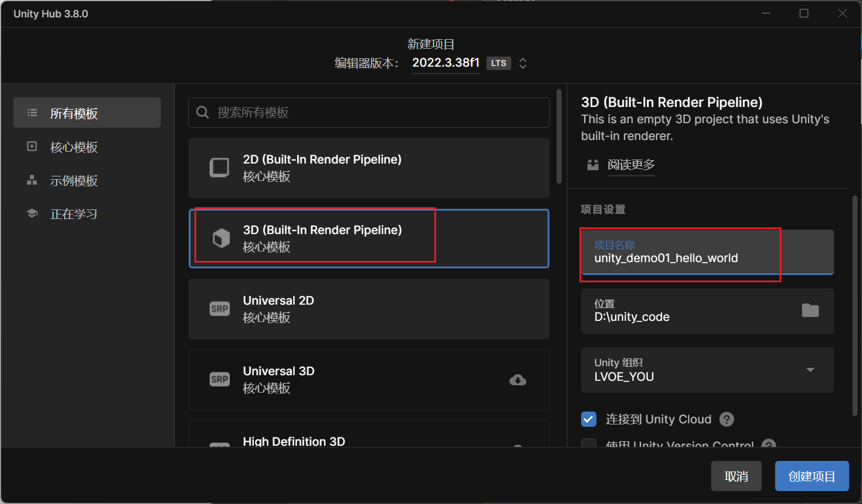Viewport: 862px width, 504px height.
Task: Edit the 项目名称 field unity_demo01_hello_world
Action: (x=707, y=252)
